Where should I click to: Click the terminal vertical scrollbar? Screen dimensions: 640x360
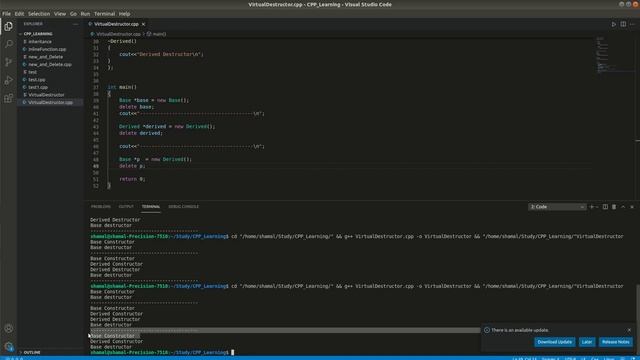pos(638,320)
